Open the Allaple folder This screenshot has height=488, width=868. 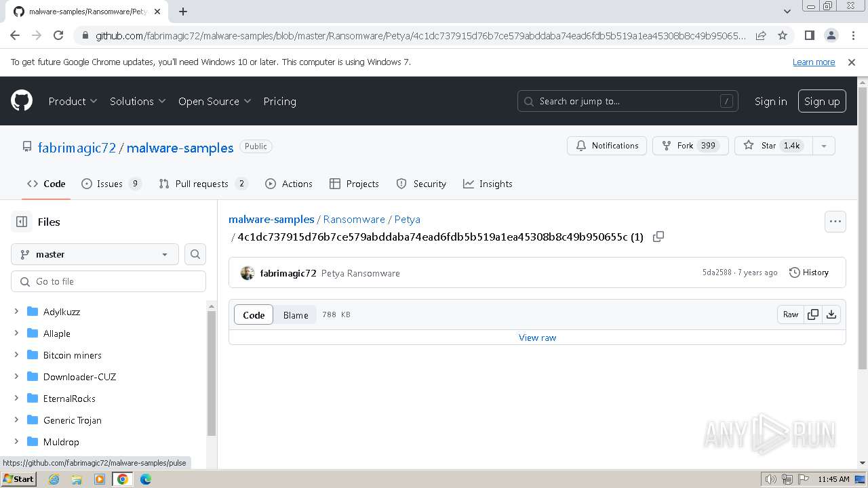click(x=57, y=333)
